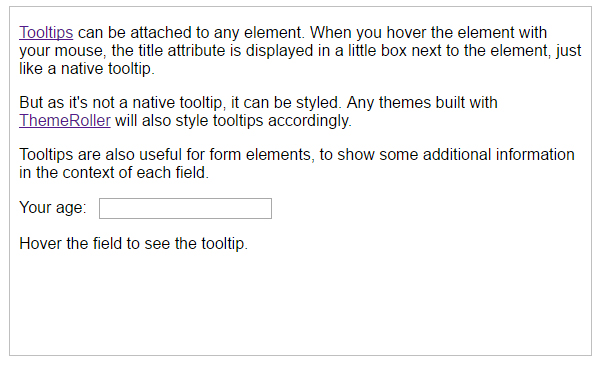
Task: Click the words 'like a native tooltip.'
Action: (x=87, y=69)
